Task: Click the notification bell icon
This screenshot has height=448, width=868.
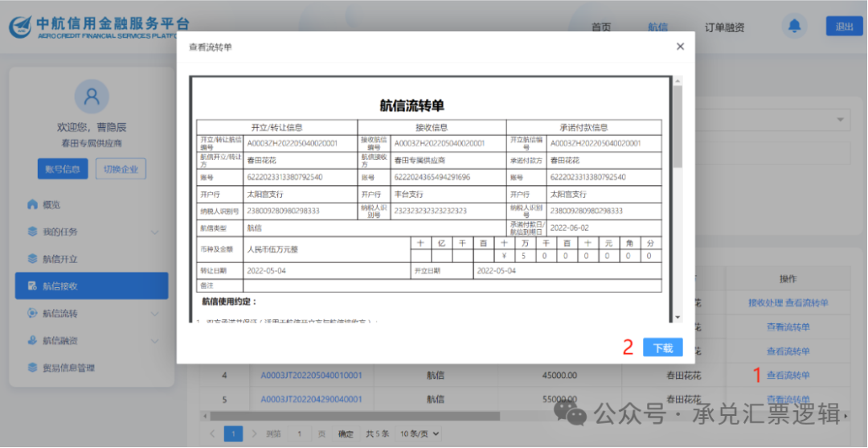Action: (x=794, y=26)
